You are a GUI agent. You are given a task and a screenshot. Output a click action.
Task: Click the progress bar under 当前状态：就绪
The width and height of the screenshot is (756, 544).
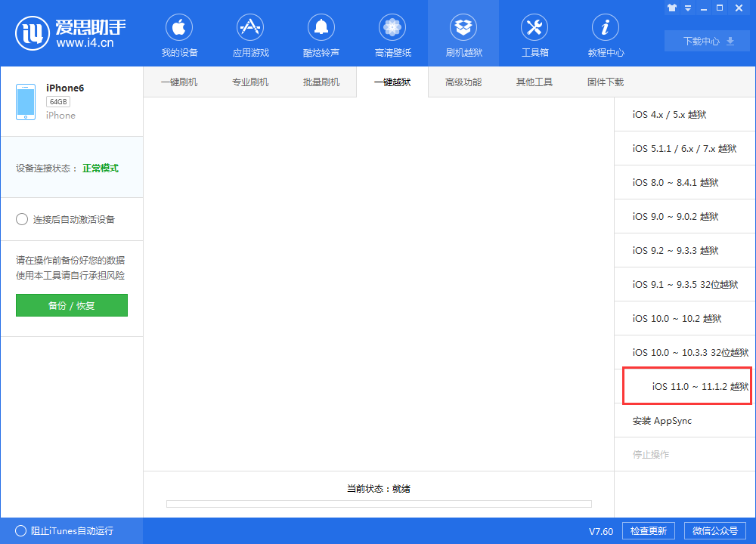click(x=378, y=504)
